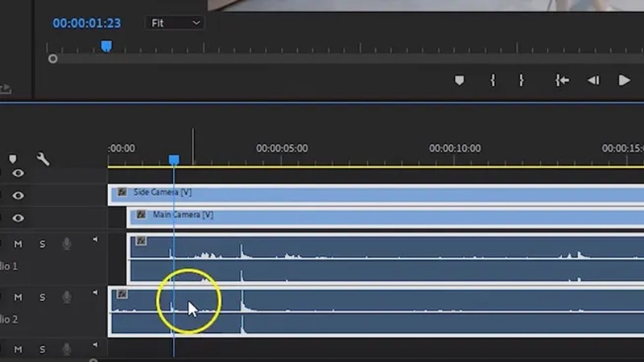Click the keyframe arrow on Audio 1 header
Screen dimensions: 644x362
95,240
